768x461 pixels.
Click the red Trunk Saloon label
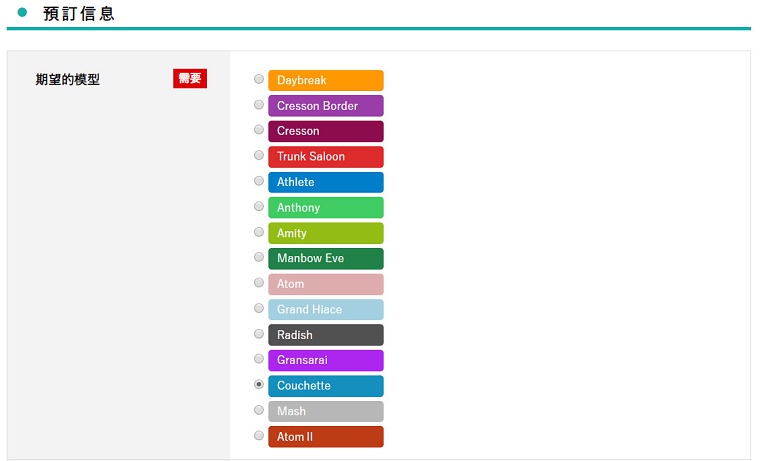point(326,157)
